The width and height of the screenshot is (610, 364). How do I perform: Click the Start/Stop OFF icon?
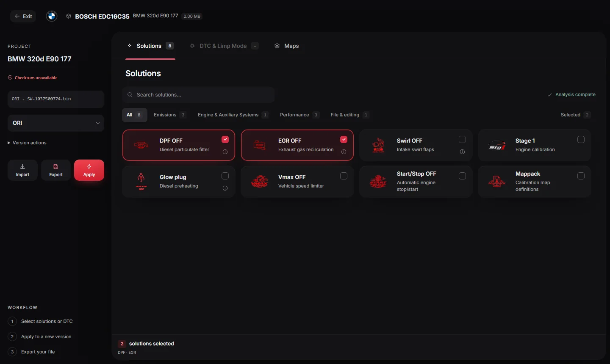tap(378, 182)
